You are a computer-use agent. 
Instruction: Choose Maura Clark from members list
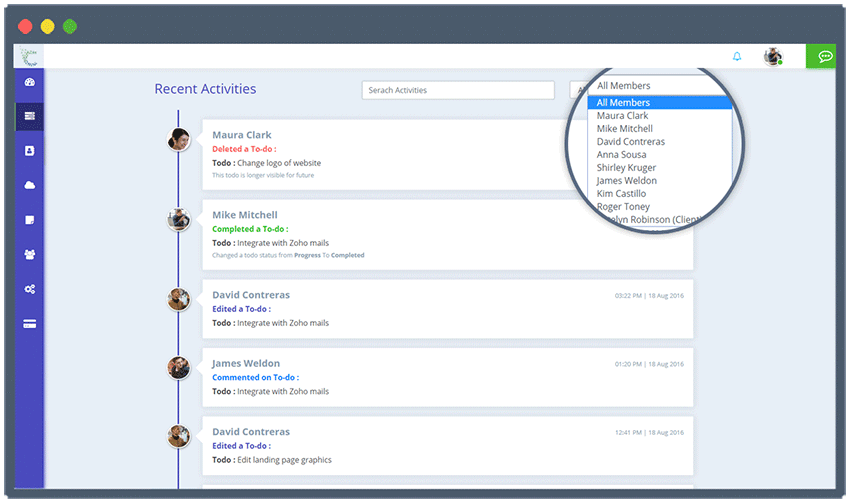pos(622,115)
